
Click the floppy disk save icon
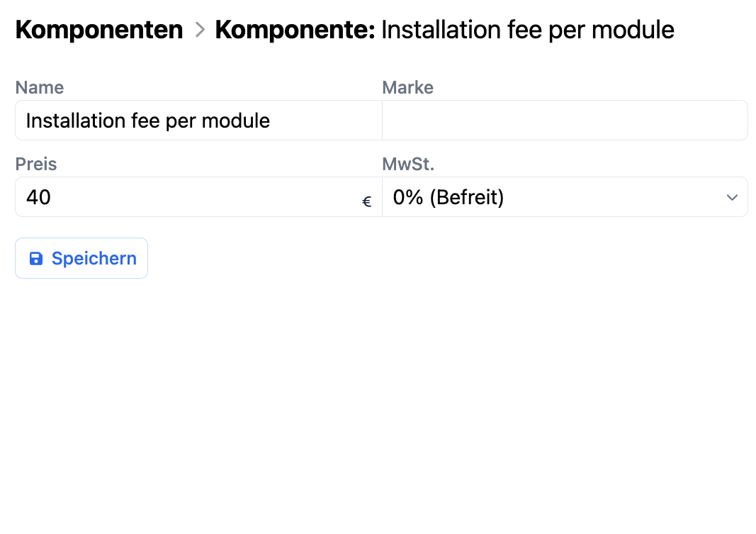(x=35, y=259)
